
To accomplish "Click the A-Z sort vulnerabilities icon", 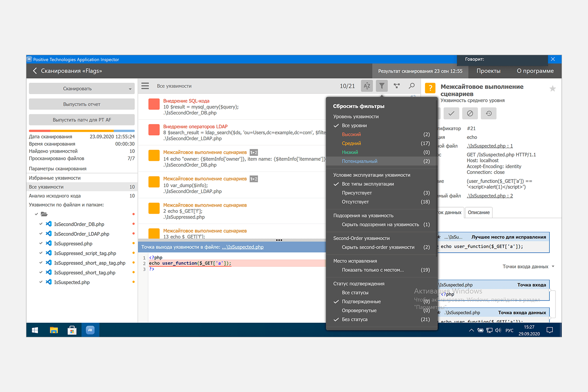I will pos(367,86).
